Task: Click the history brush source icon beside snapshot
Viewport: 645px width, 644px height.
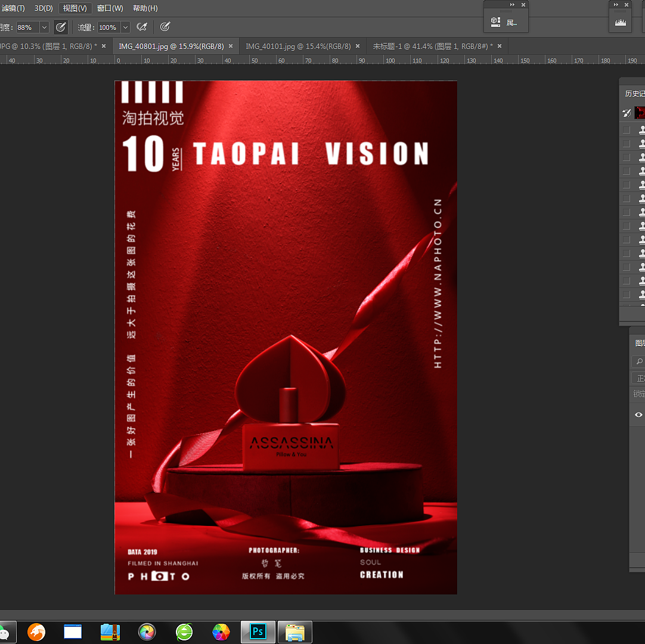Action: coord(627,113)
